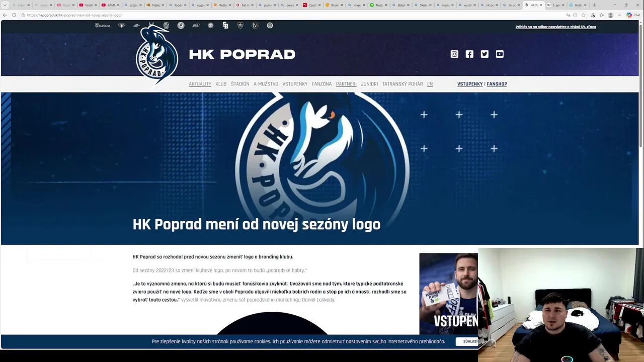
Task: Open the browser profile avatar
Action: [x=611, y=15]
